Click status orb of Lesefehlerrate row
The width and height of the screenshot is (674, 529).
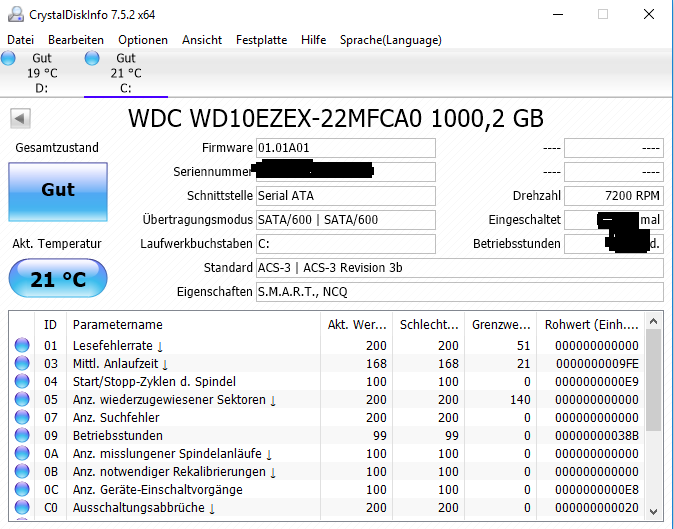(x=22, y=345)
